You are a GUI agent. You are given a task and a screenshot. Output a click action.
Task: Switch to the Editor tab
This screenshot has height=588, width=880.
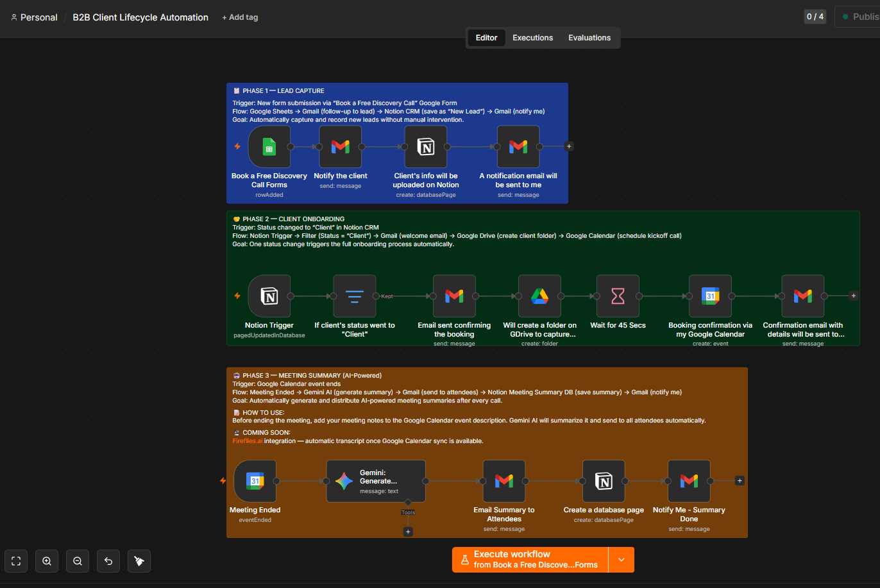tap(486, 38)
